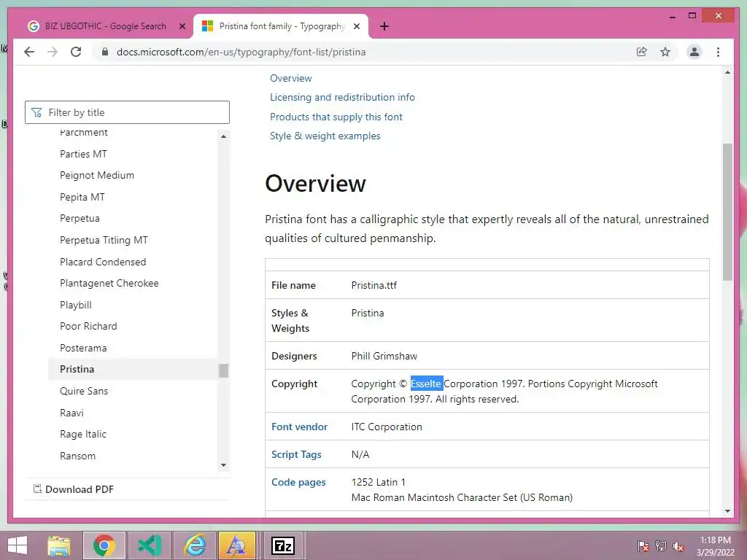Select Perpetua Titling MT entry
Screen dimensions: 747x560
104,240
